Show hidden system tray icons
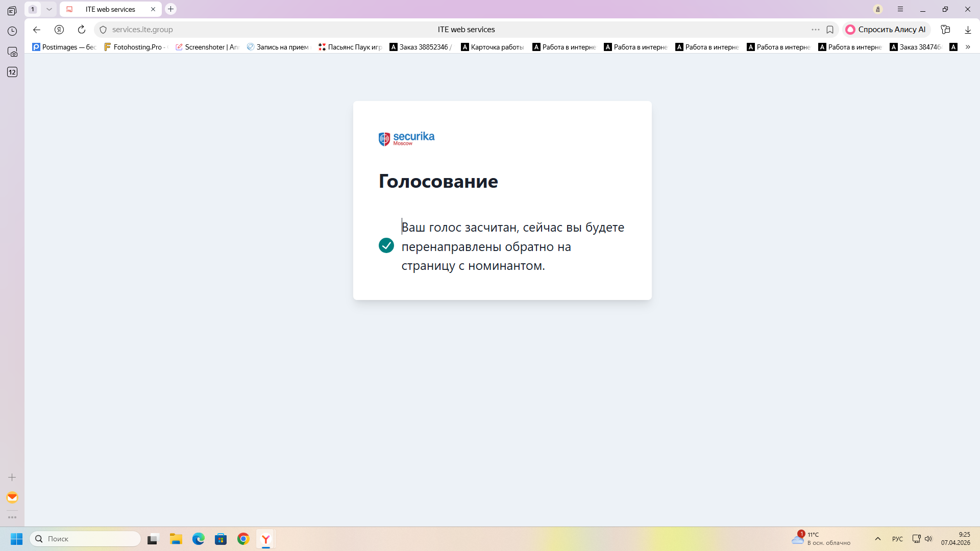Screen dimensions: 980x551 point(878,539)
